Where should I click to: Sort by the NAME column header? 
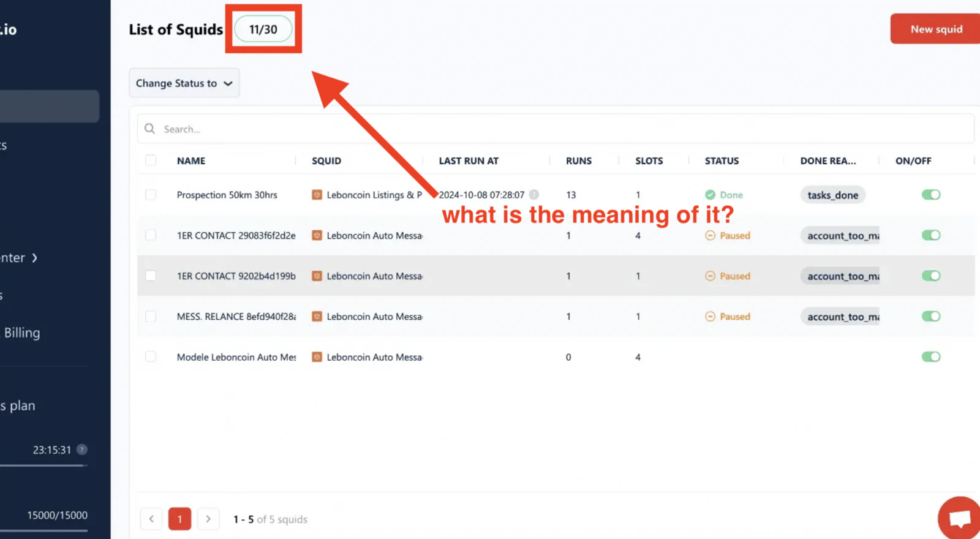pos(191,160)
